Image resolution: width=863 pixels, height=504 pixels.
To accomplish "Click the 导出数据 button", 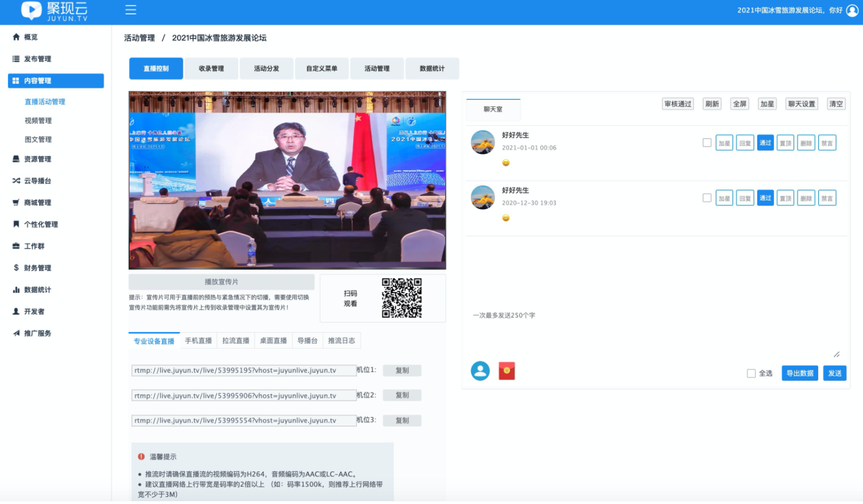I will [x=800, y=373].
